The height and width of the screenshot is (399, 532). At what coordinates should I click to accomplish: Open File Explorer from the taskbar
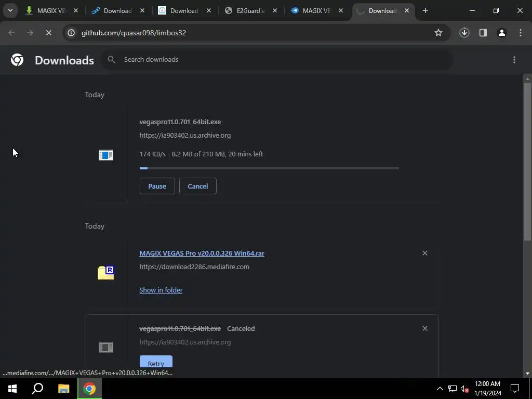click(63, 389)
